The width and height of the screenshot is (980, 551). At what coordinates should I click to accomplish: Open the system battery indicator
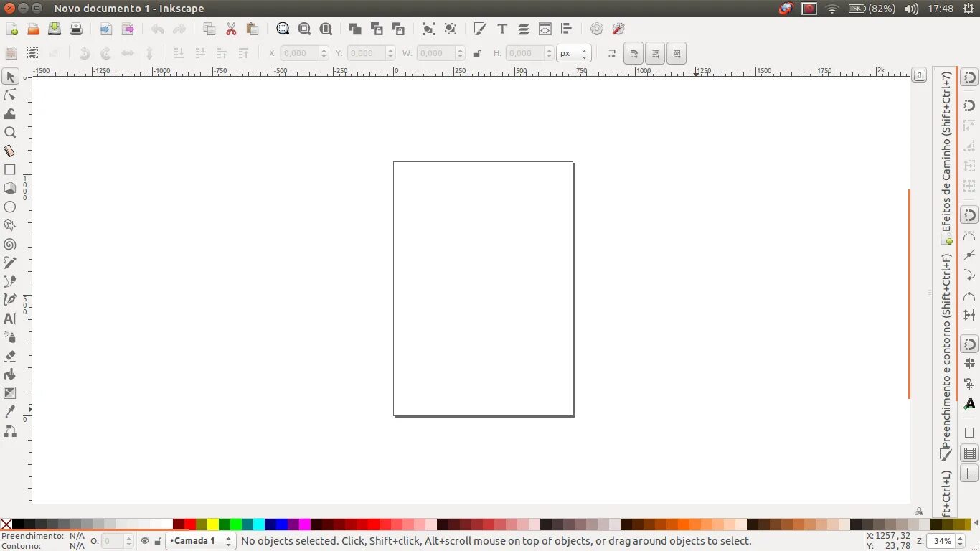872,9
